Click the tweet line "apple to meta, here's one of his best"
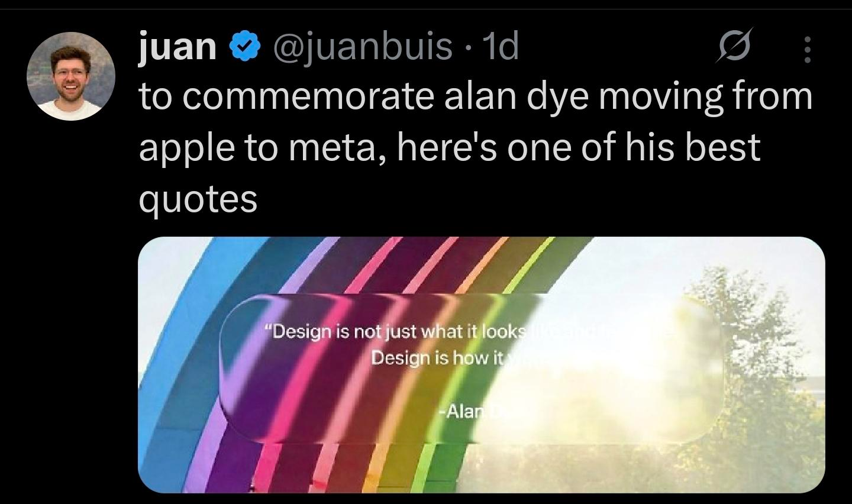The height and width of the screenshot is (504, 852). pos(450,148)
